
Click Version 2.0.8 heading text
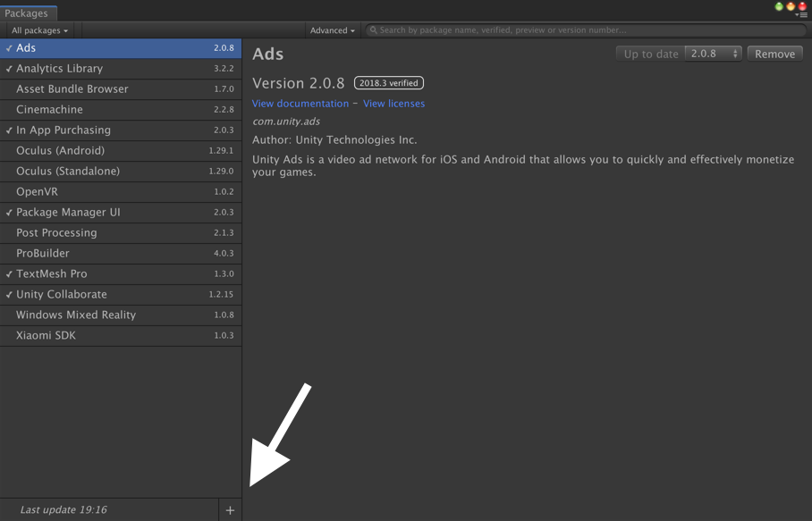pos(299,83)
